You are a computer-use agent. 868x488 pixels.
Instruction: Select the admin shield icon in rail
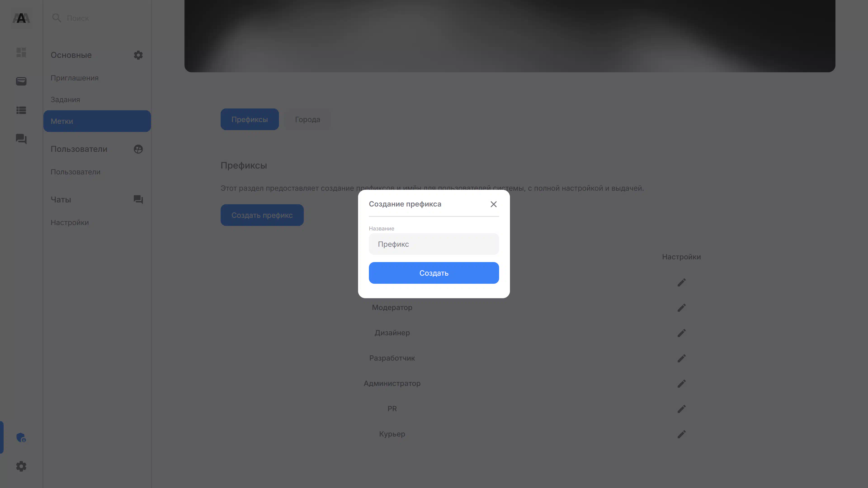[x=21, y=437]
